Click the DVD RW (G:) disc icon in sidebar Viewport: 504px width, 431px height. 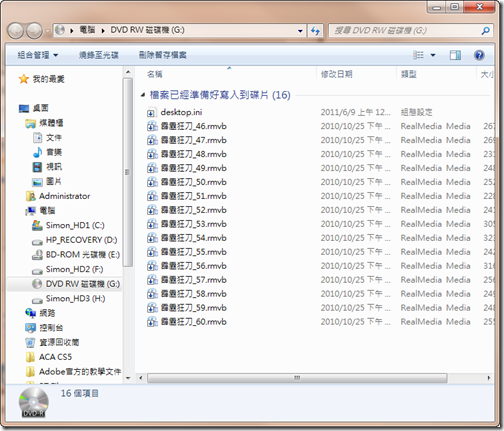37,284
